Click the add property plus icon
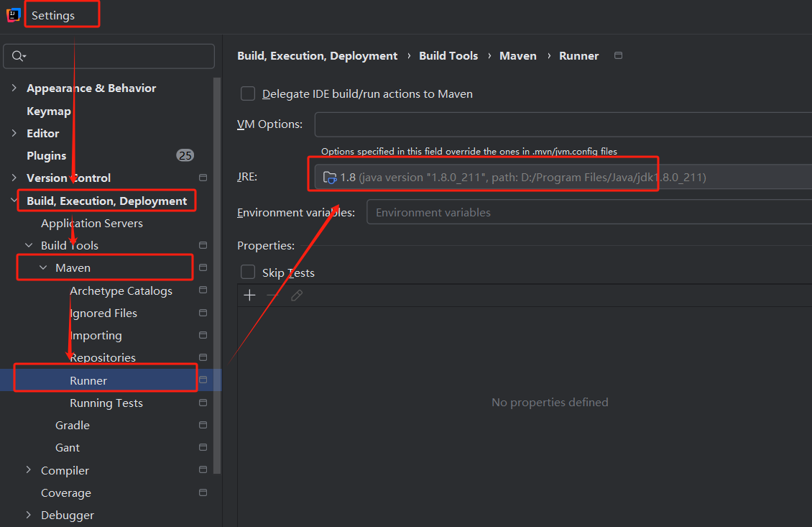Viewport: 812px width, 527px height. click(x=249, y=295)
